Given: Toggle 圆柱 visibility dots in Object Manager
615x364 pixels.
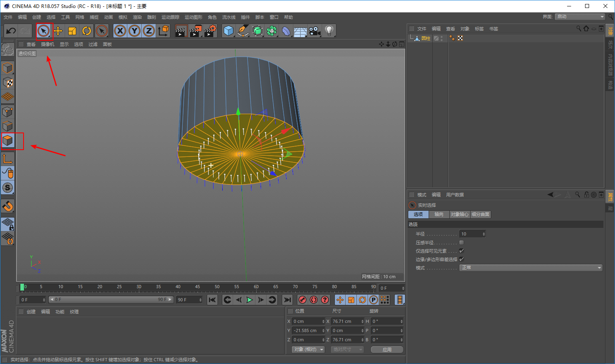Looking at the screenshot, I should click(441, 38).
